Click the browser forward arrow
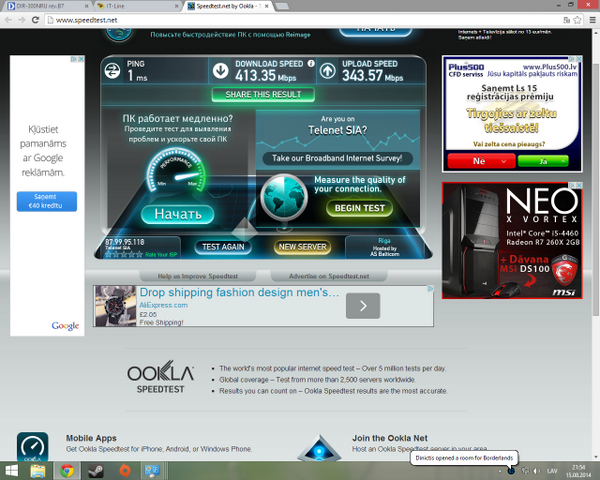The height and width of the screenshot is (480, 600). pos(22,20)
